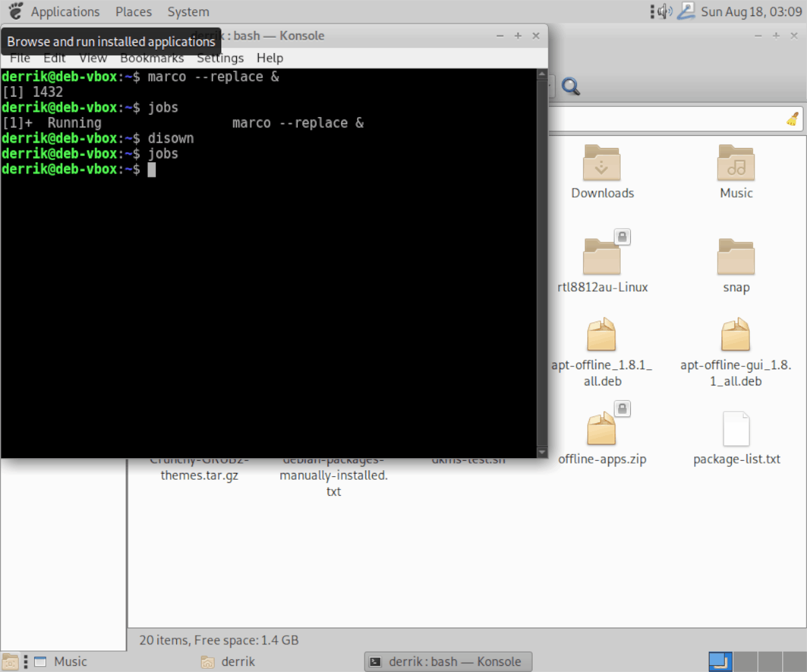
Task: Click the network connection tray icon
Action: (x=685, y=11)
